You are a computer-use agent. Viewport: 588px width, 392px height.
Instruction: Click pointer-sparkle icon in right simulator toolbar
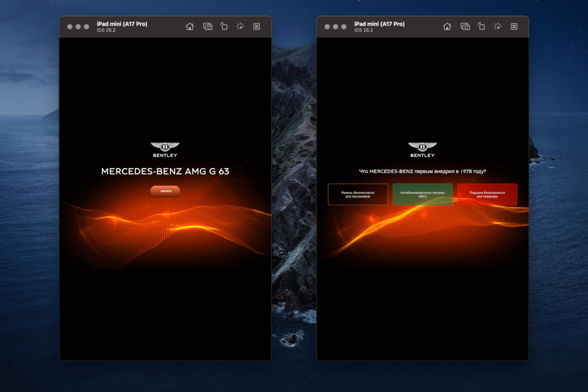point(498,26)
